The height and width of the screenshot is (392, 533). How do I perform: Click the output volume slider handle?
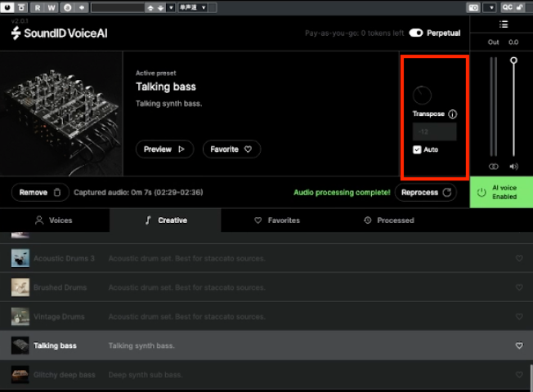(x=513, y=60)
